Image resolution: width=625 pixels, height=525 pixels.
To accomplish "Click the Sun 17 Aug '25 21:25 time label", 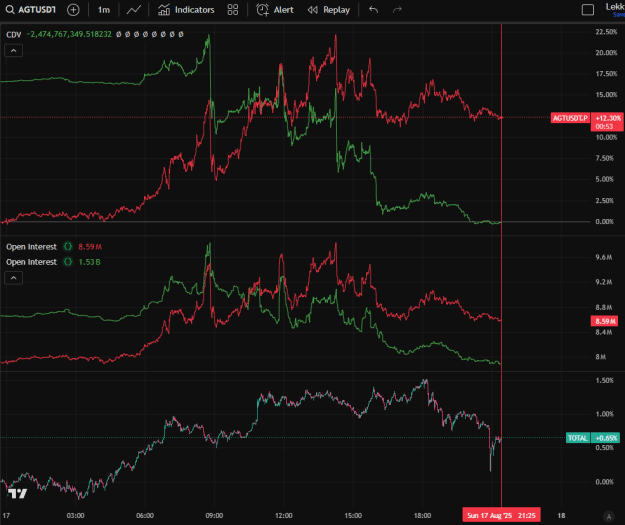I will 501,515.
